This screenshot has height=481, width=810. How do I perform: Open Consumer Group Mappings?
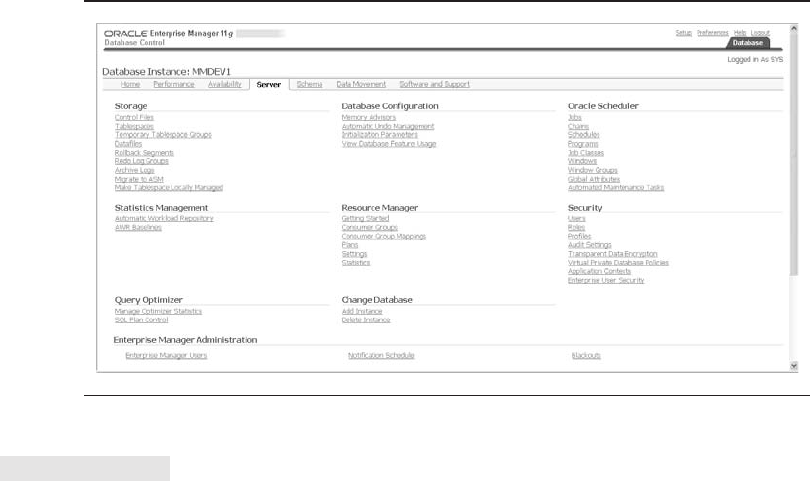pyautogui.click(x=384, y=236)
